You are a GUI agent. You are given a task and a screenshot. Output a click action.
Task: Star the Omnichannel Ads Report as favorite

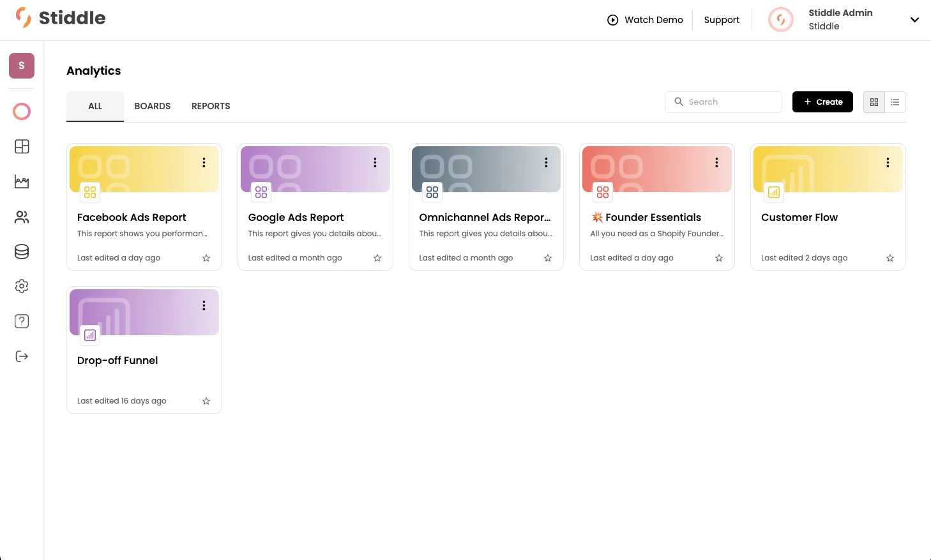(x=548, y=258)
